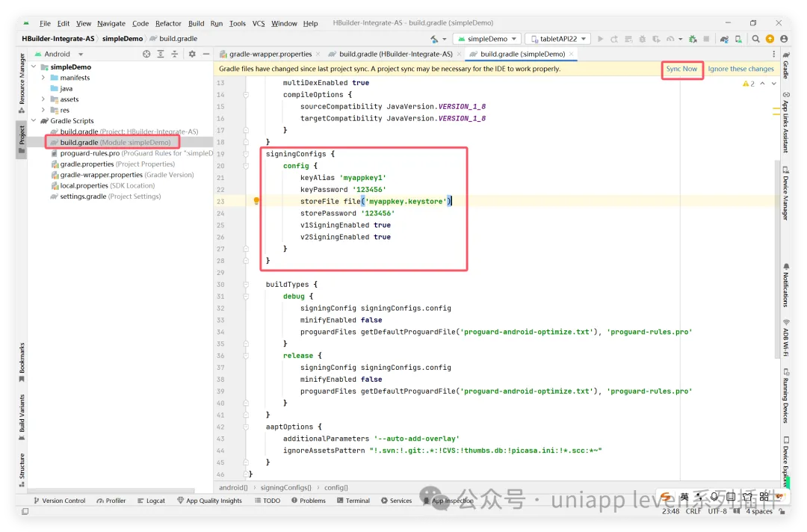Click Expand All icon in Project panel

(x=161, y=54)
